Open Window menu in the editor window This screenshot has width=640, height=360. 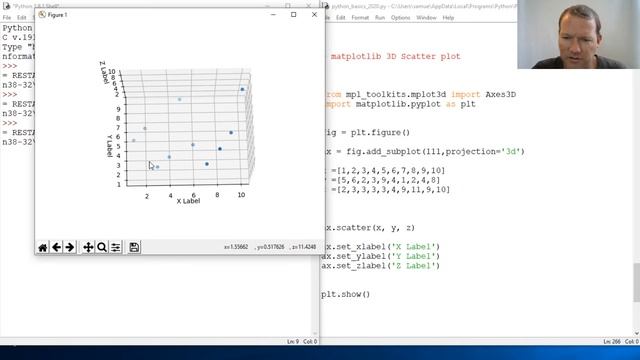427,18
